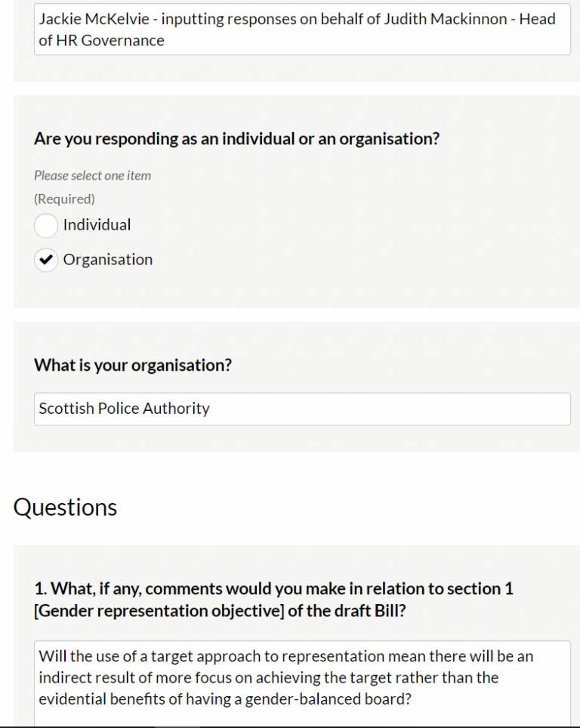Select the Organisation radio button

click(46, 260)
